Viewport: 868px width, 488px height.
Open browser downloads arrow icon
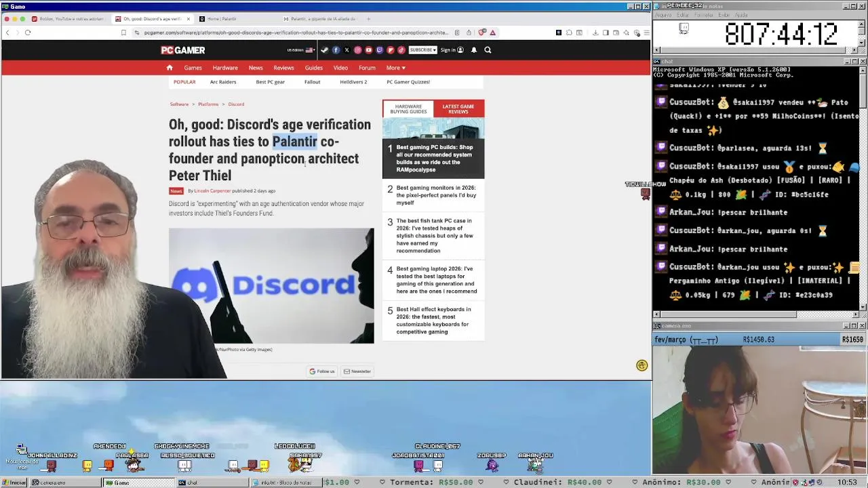pyautogui.click(x=595, y=33)
